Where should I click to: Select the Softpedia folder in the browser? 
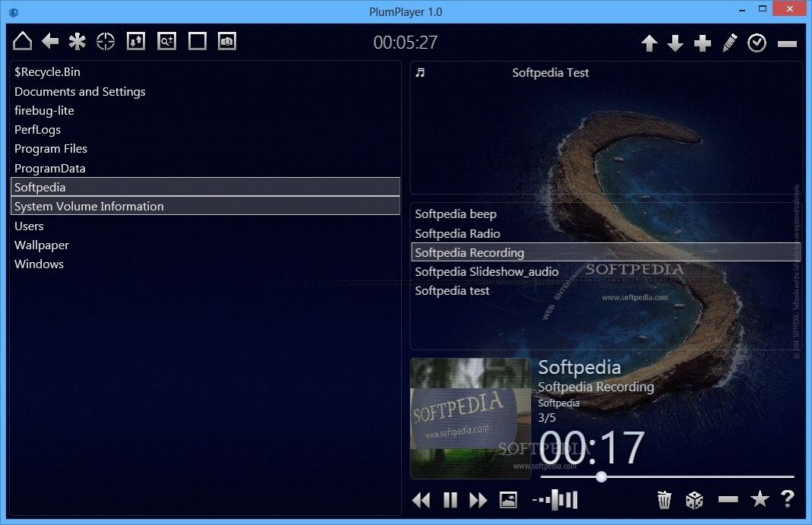point(205,187)
